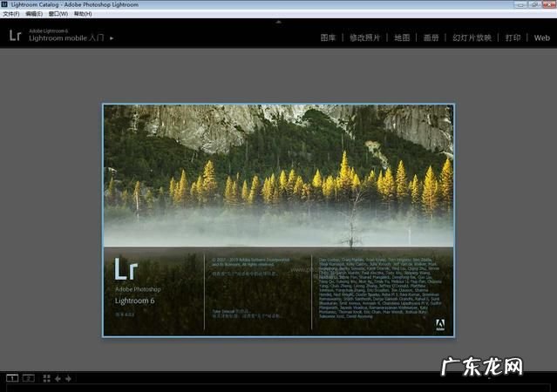Toggle second window display button 2
Screen dimensions: 557x392
click(29, 378)
